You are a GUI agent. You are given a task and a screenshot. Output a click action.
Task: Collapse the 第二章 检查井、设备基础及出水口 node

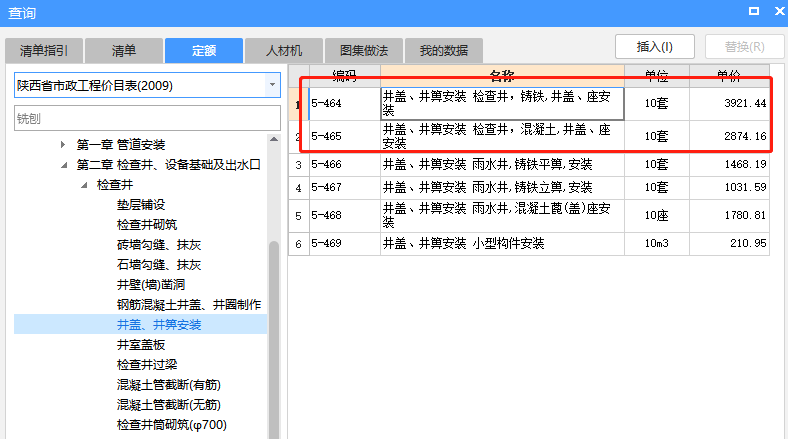64,165
